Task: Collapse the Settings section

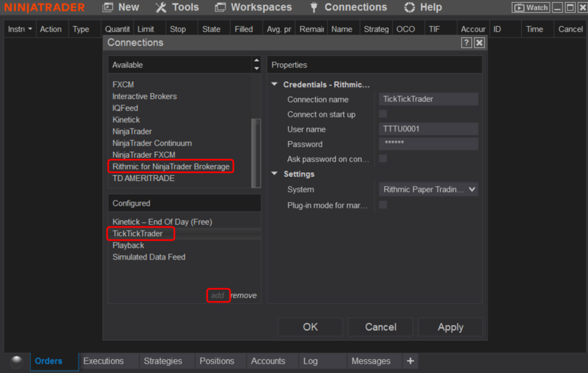Action: 274,174
